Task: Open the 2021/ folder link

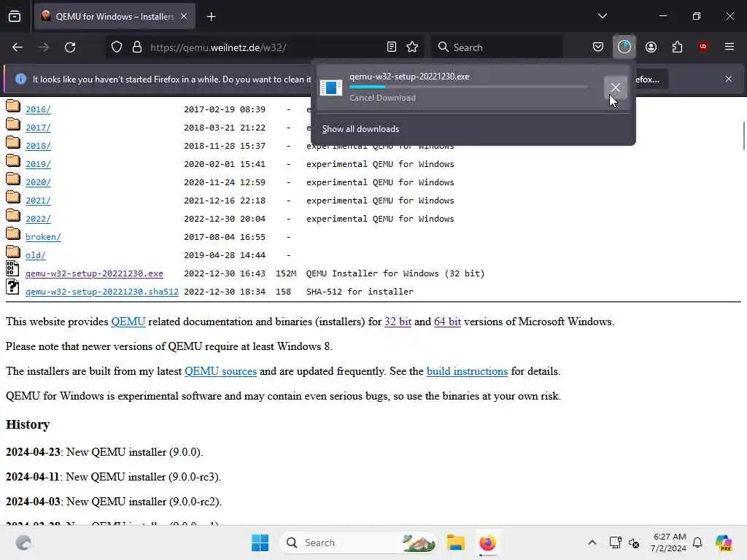Action: pos(38,201)
